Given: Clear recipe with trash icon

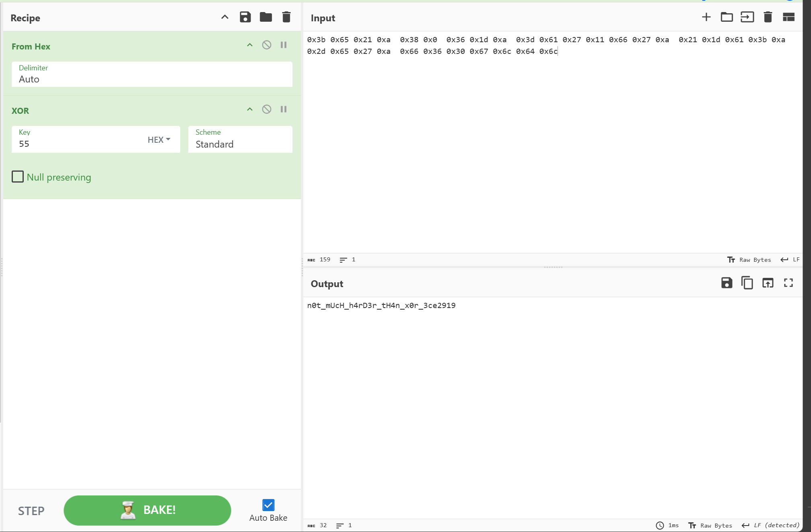Looking at the screenshot, I should (x=286, y=17).
